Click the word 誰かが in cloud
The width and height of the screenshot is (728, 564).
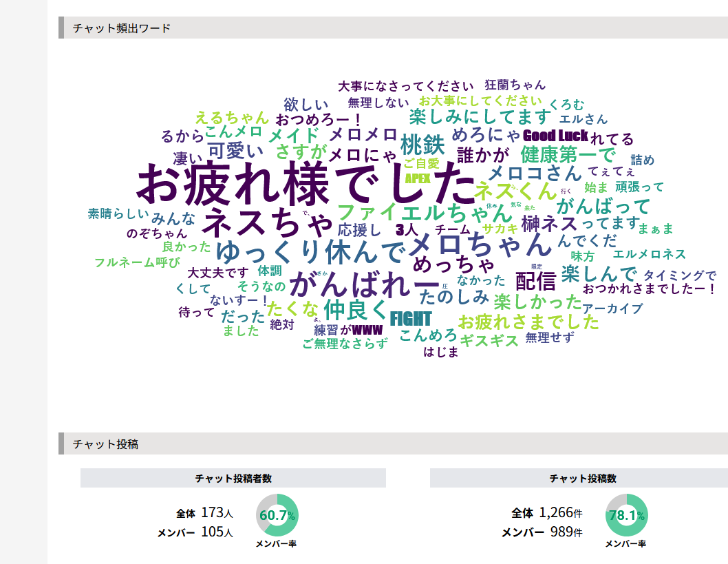[x=483, y=155]
